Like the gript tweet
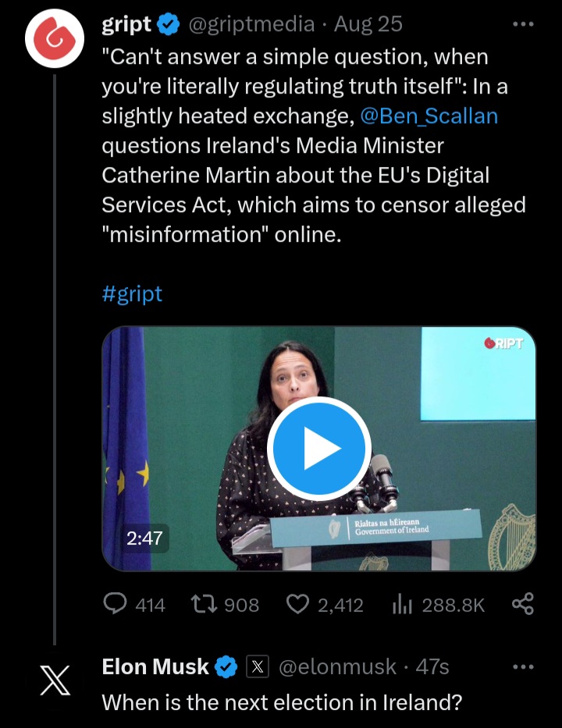This screenshot has width=562, height=728. click(298, 605)
